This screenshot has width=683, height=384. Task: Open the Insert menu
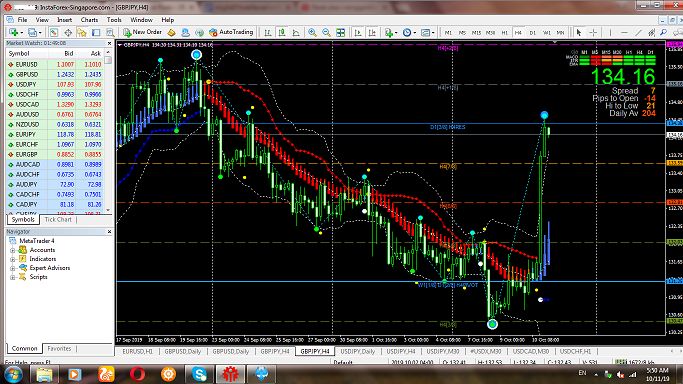coord(64,20)
